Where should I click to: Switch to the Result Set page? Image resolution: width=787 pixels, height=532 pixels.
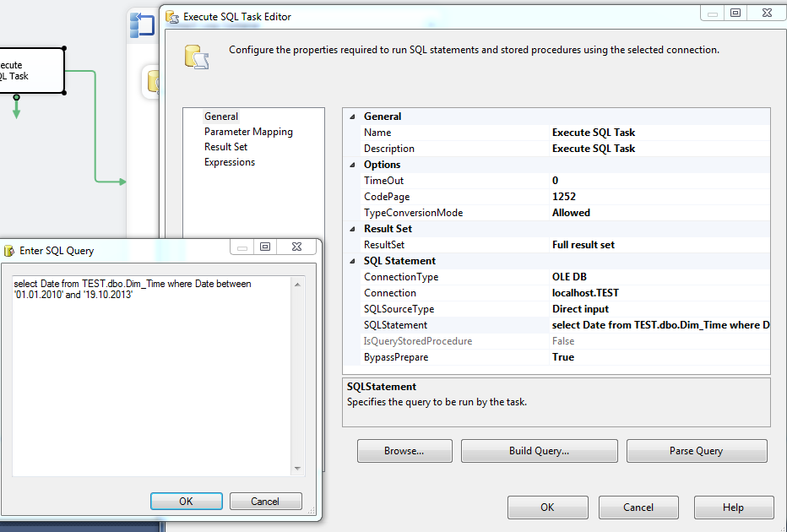tap(225, 146)
